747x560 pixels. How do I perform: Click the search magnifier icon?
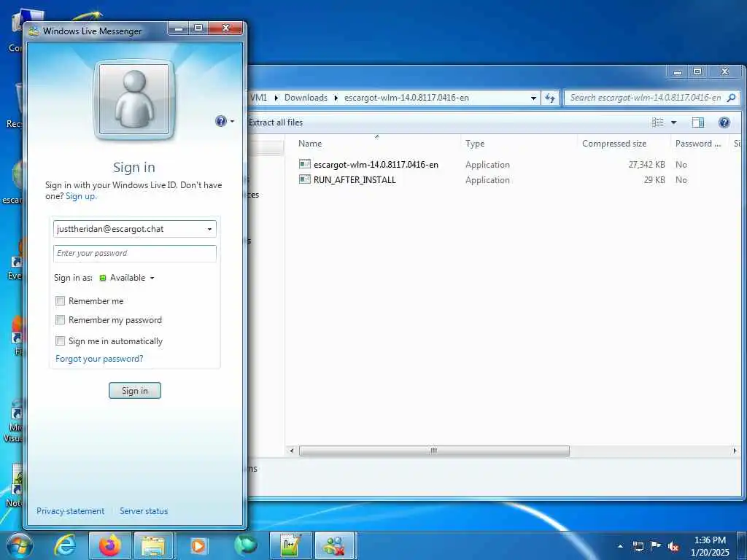(x=731, y=98)
